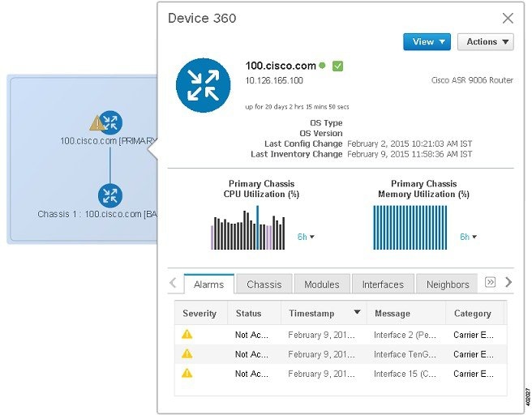Click the Memory Utilization bar chart

coord(410,228)
